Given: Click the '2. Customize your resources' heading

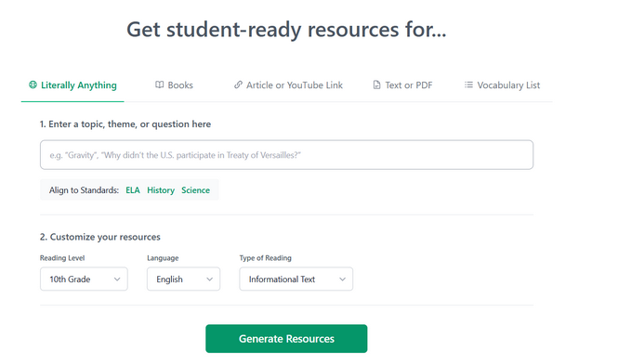Looking at the screenshot, I should pyautogui.click(x=100, y=237).
